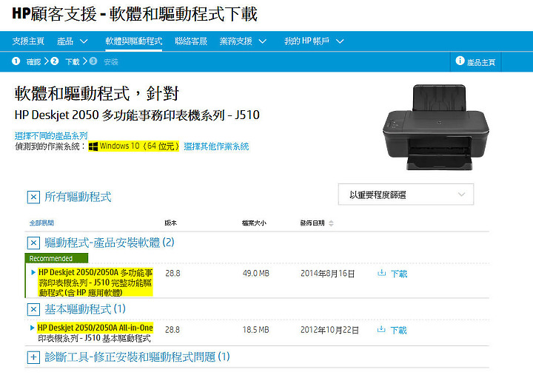Click the Deskjet 2050 printer image
533x392 pixels.
point(436,127)
